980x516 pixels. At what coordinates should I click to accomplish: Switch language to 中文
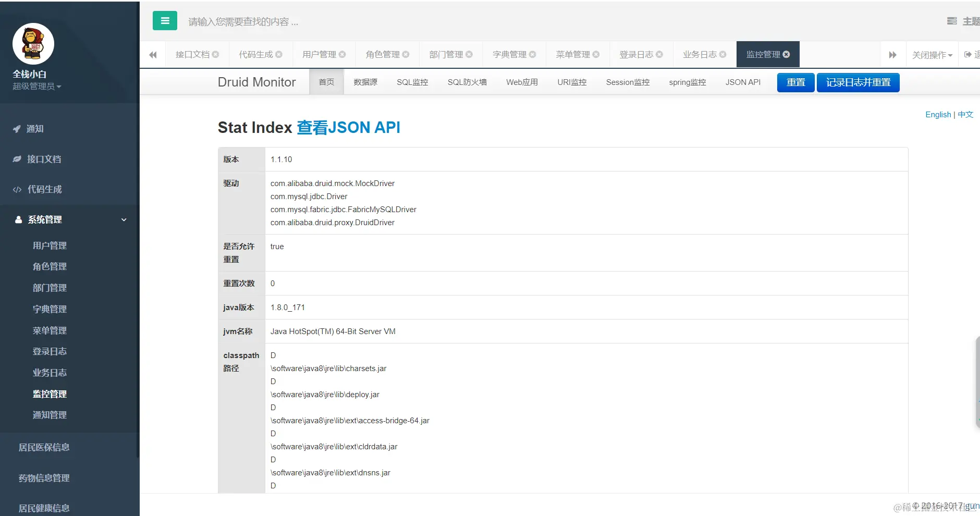(x=965, y=115)
